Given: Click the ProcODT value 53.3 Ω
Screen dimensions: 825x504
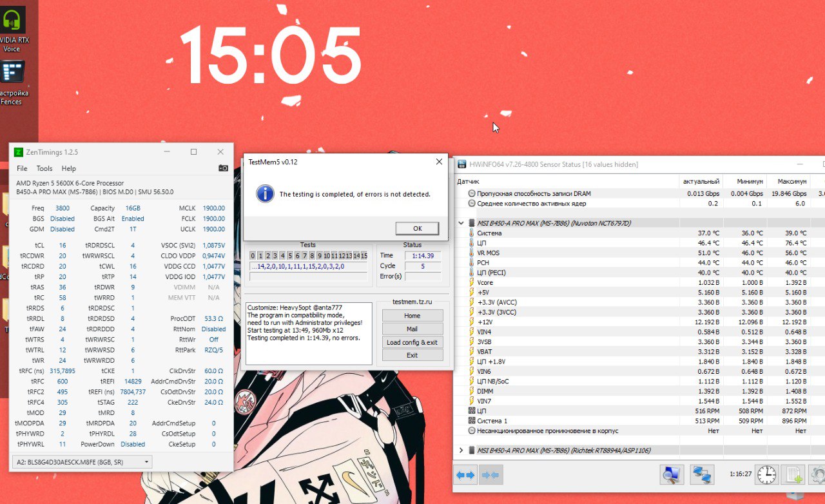Looking at the screenshot, I should [214, 319].
